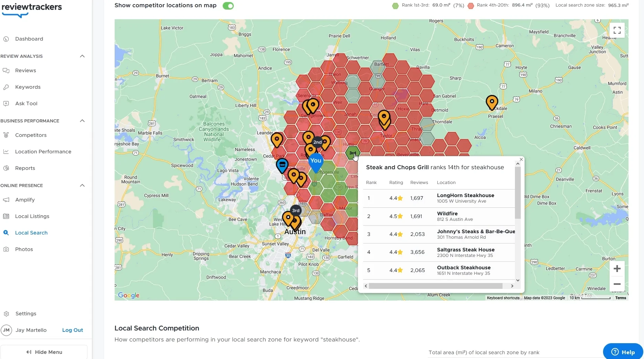Viewport: 644px width, 359px height.
Task: Select the 2nd ranked map pin
Action: pyautogui.click(x=317, y=142)
